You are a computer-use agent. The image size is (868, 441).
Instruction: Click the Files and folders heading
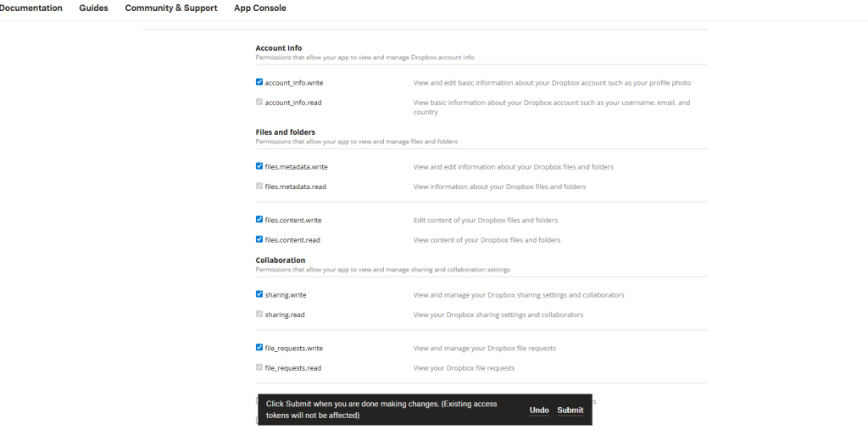point(285,132)
